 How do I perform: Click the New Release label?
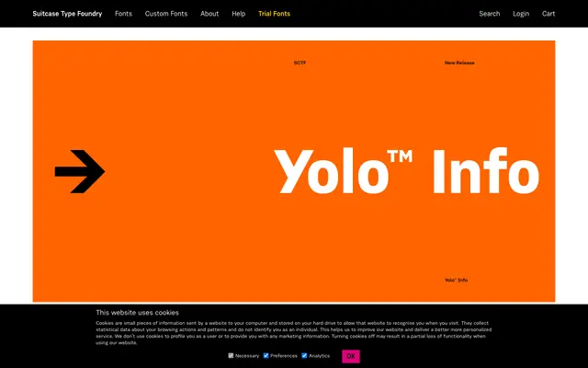pyautogui.click(x=459, y=63)
